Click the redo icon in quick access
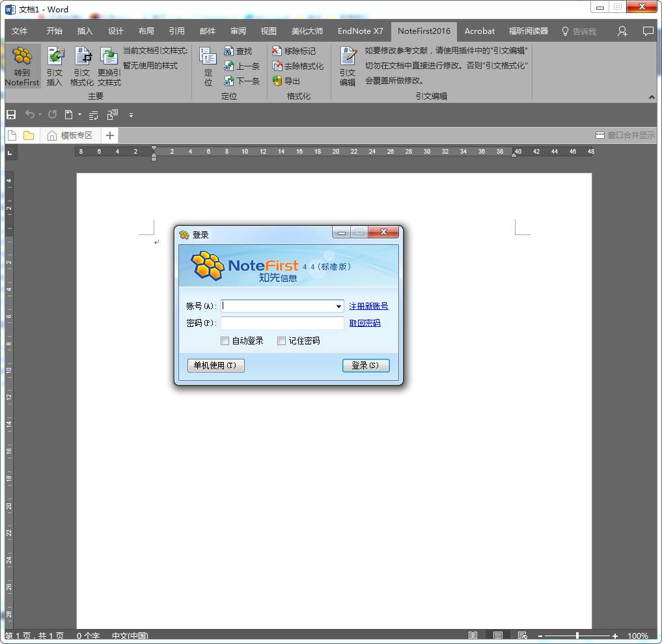The width and height of the screenshot is (662, 644). pos(52,115)
